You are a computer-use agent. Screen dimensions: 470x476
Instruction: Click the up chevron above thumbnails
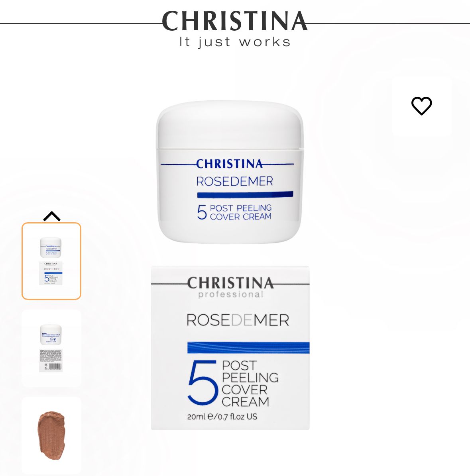52,216
